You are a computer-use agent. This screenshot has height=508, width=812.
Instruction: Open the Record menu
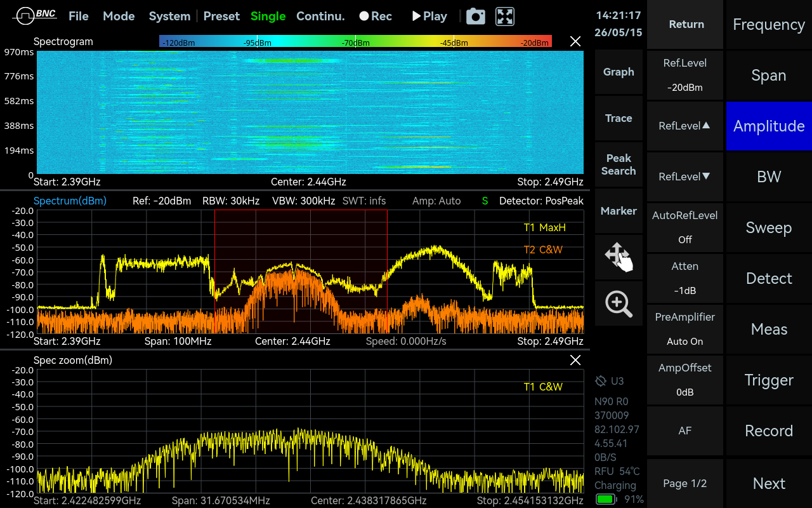(769, 431)
